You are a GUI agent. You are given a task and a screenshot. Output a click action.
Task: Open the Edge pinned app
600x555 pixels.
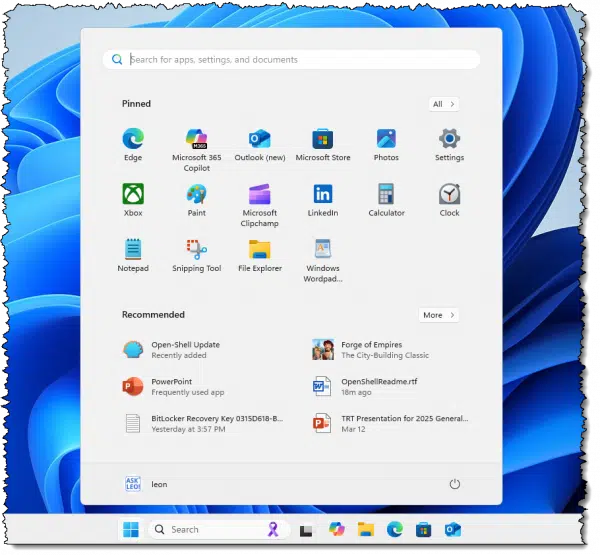[x=133, y=145]
